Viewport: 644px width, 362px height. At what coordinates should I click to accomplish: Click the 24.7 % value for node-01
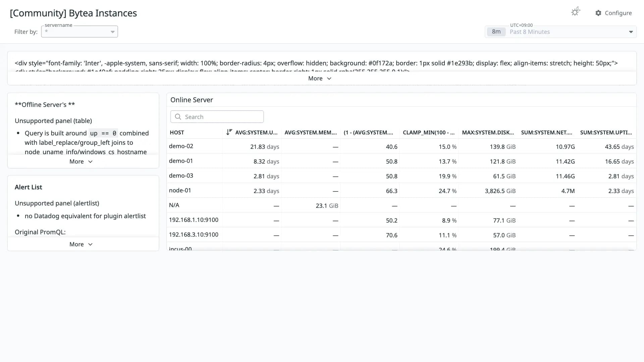click(447, 191)
